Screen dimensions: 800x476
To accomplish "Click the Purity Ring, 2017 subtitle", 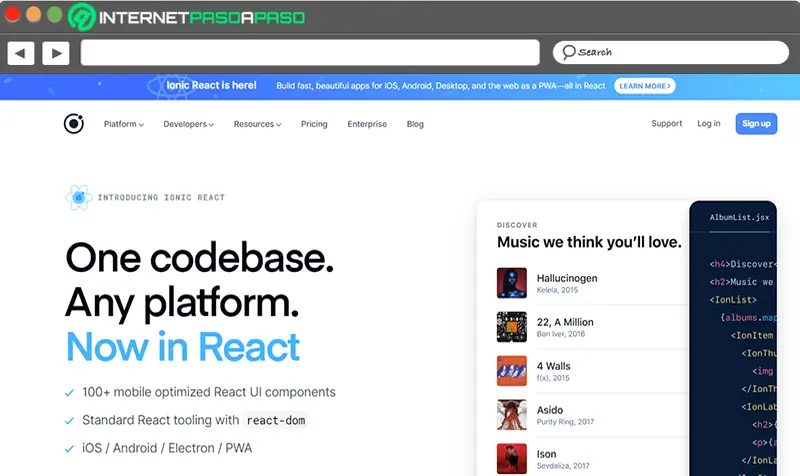I will 565,421.
